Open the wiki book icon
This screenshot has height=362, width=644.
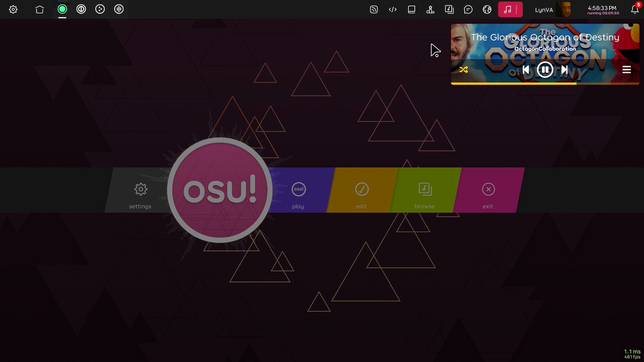pyautogui.click(x=412, y=9)
